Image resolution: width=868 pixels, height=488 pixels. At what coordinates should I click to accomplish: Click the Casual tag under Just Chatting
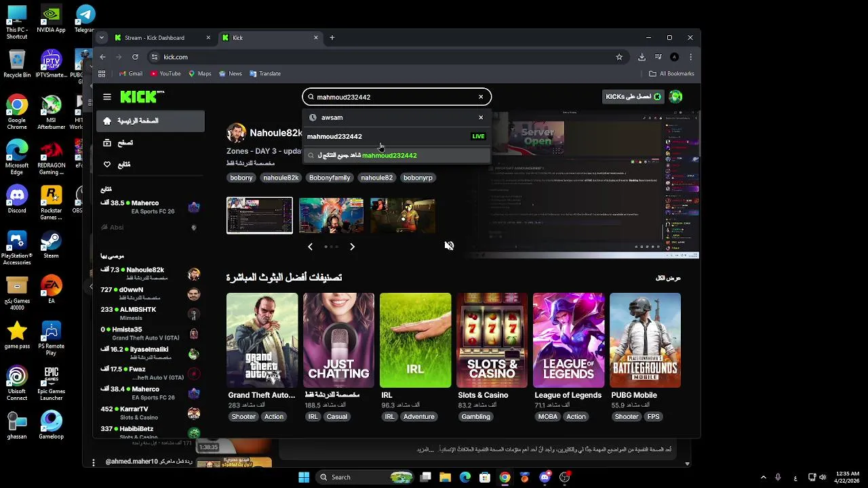[x=337, y=417]
